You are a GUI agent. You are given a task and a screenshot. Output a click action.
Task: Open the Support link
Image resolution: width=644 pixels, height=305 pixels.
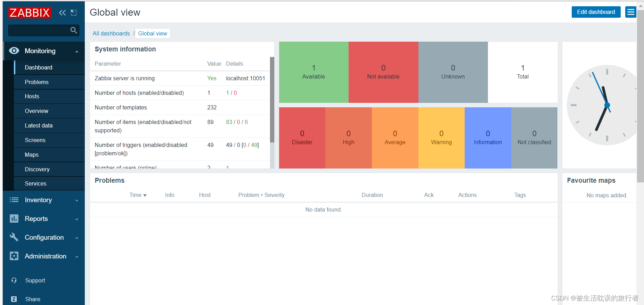pyautogui.click(x=35, y=280)
